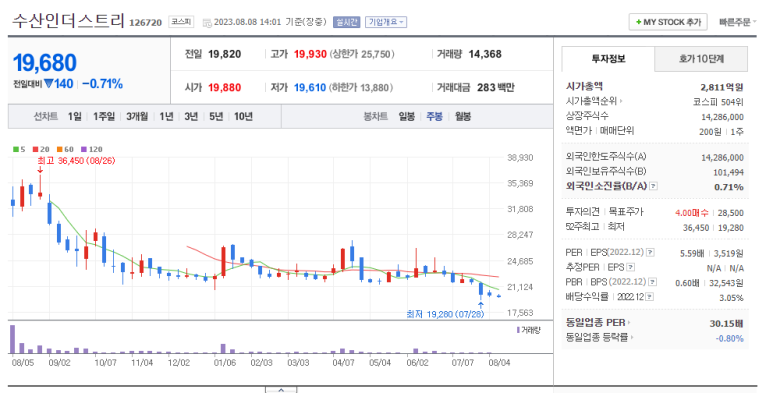Click the 08/04 date on chart axis
The image size is (773, 393).
(499, 363)
